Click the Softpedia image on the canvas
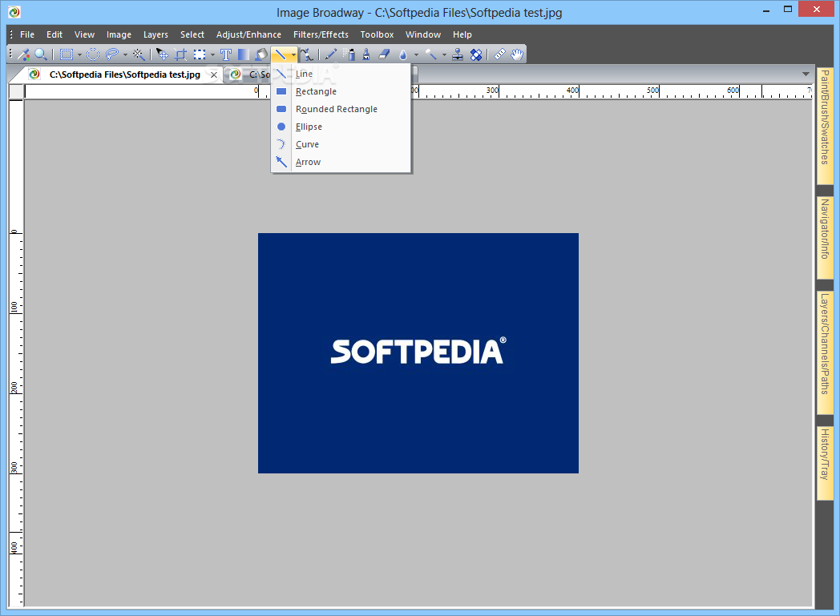This screenshot has width=840, height=616. tap(418, 352)
